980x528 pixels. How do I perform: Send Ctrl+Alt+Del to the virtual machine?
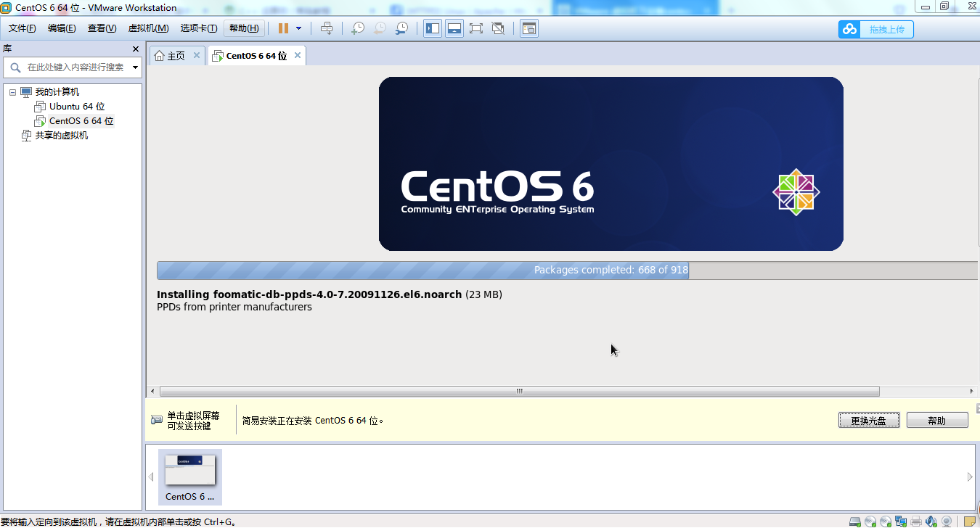point(327,28)
